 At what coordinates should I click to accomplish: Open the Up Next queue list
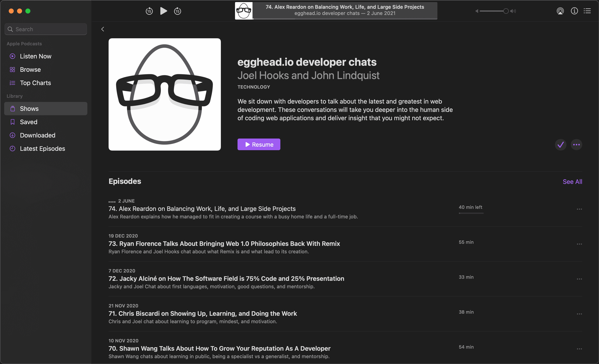[587, 11]
